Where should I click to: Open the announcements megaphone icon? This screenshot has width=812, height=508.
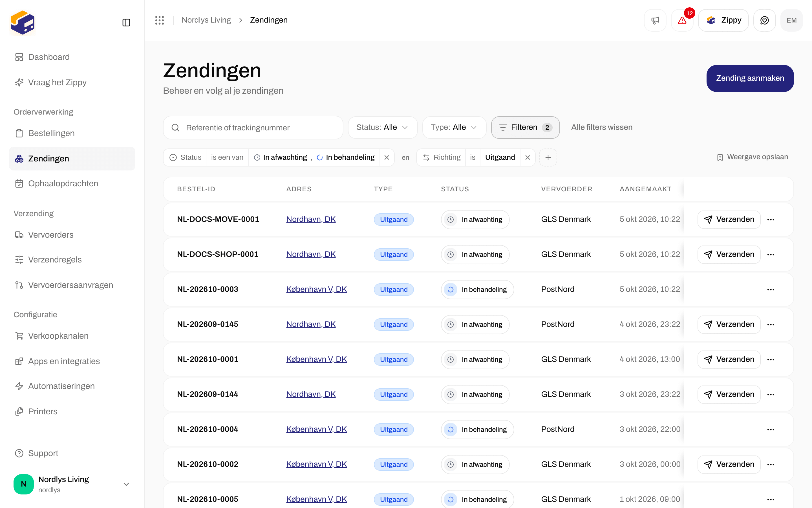(x=655, y=20)
